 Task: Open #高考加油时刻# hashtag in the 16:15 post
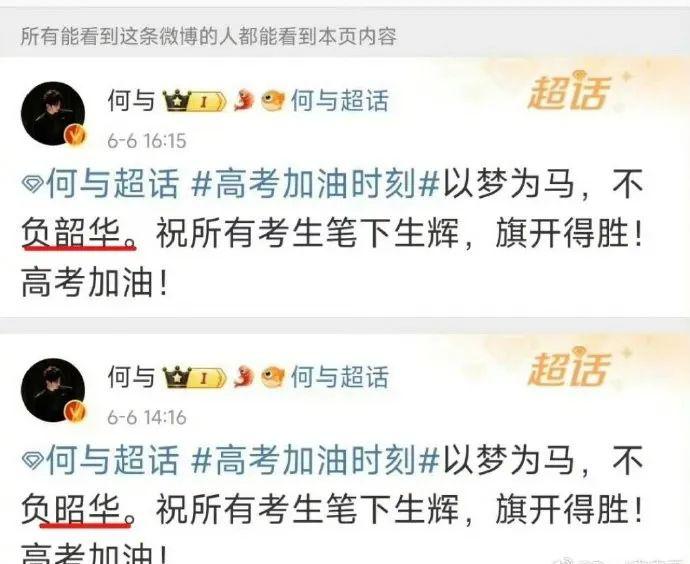[316, 183]
